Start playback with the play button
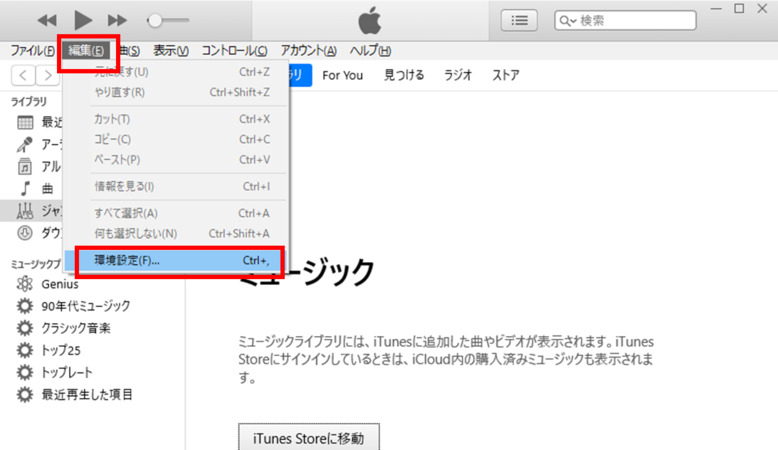The width and height of the screenshot is (778, 450). [82, 20]
